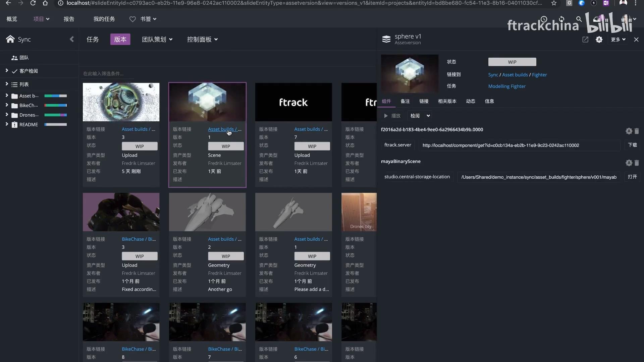Screen dimensions: 644x362
Task: Open the 相关版本 tab
Action: pyautogui.click(x=447, y=101)
